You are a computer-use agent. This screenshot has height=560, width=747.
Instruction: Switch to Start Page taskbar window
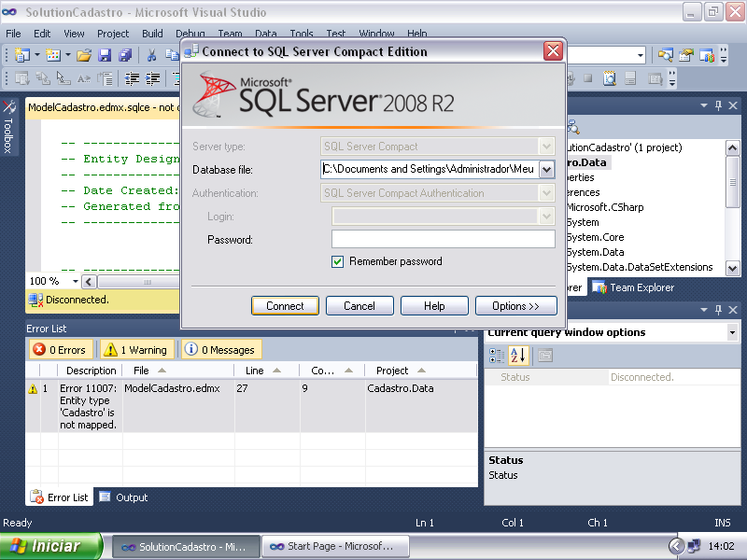[x=335, y=547]
